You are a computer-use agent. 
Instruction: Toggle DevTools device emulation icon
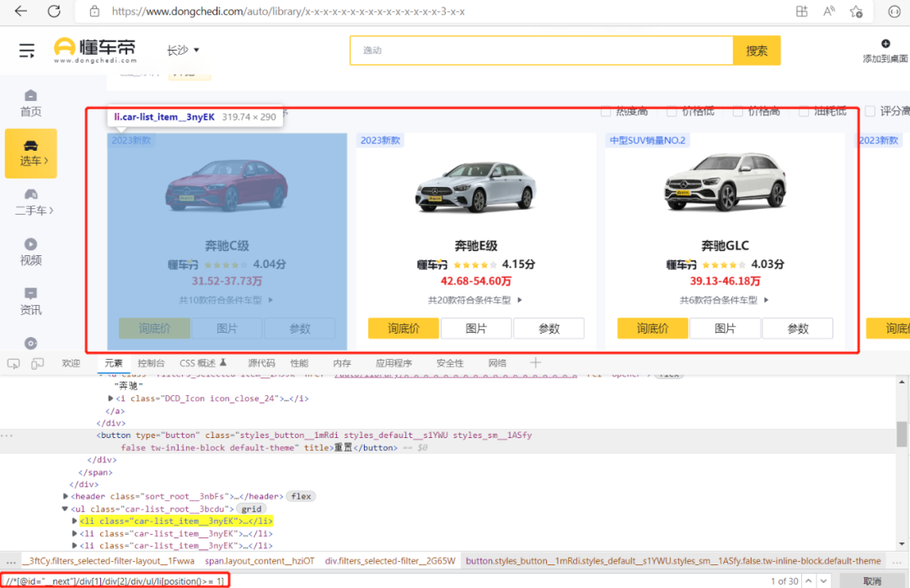coord(37,364)
